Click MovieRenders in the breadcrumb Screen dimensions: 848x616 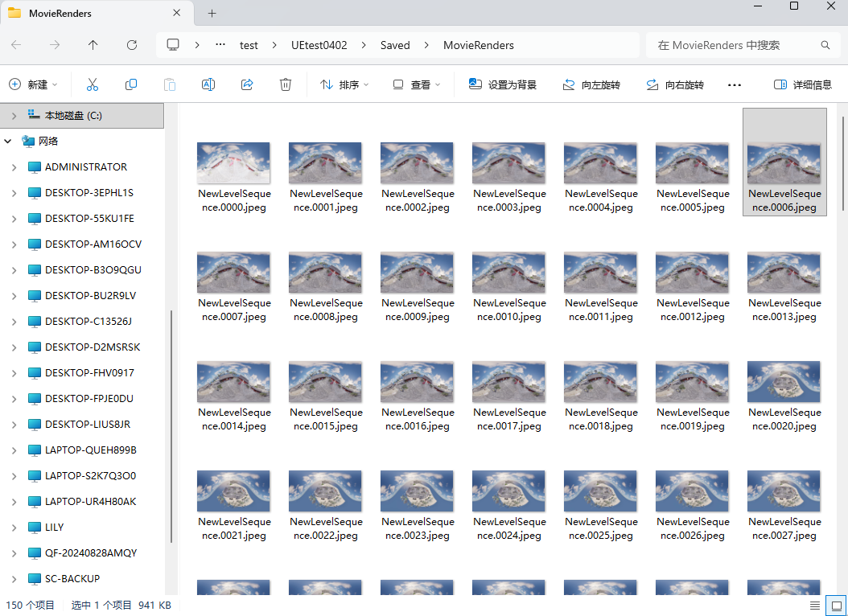(x=479, y=45)
